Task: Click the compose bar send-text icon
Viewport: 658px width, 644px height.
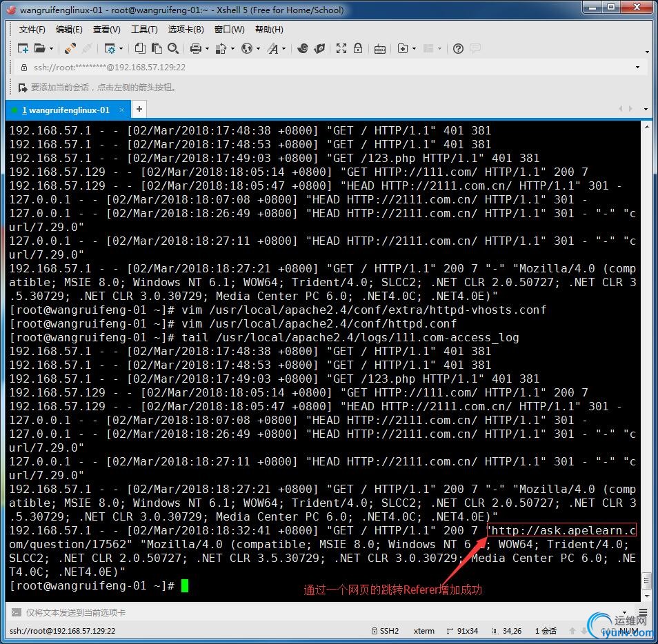Action: coord(16,612)
